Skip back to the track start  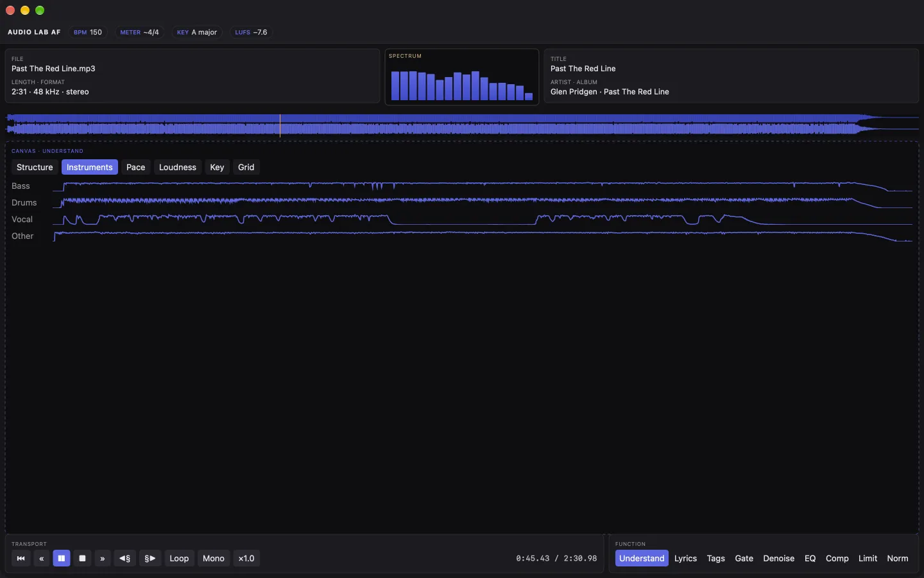point(21,558)
